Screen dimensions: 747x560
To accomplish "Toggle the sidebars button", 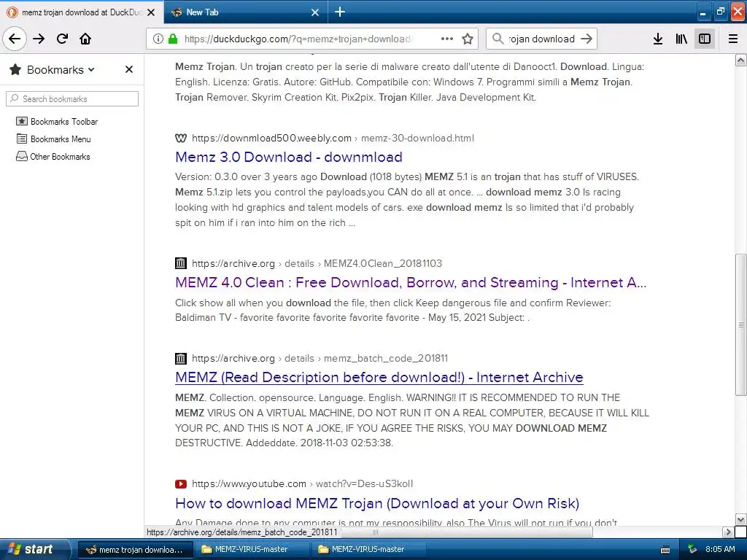I will click(705, 39).
